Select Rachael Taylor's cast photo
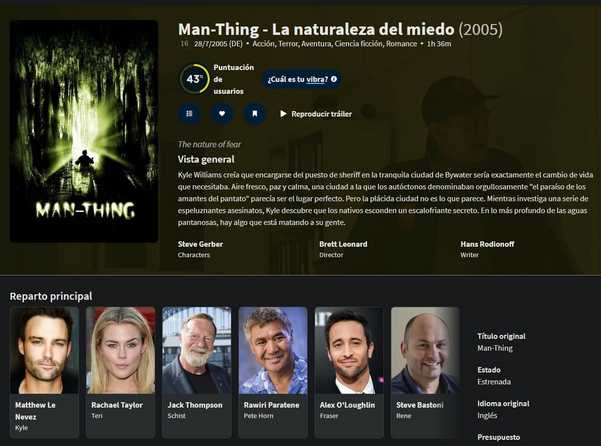The image size is (601, 446). pyautogui.click(x=121, y=351)
